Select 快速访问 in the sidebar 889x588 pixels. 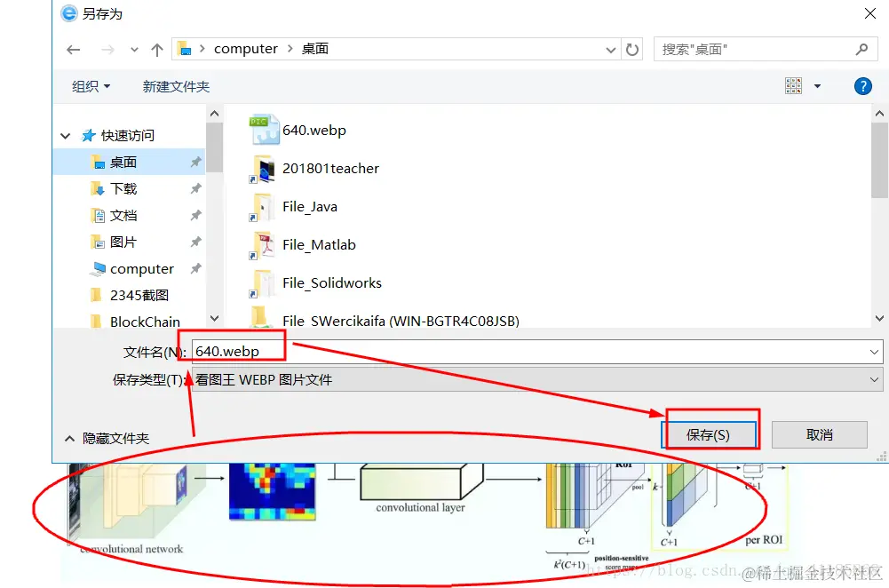[127, 136]
